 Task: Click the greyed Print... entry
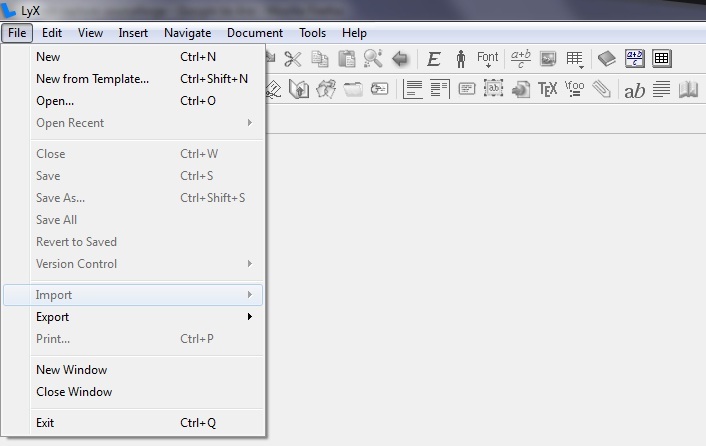[x=133, y=339]
